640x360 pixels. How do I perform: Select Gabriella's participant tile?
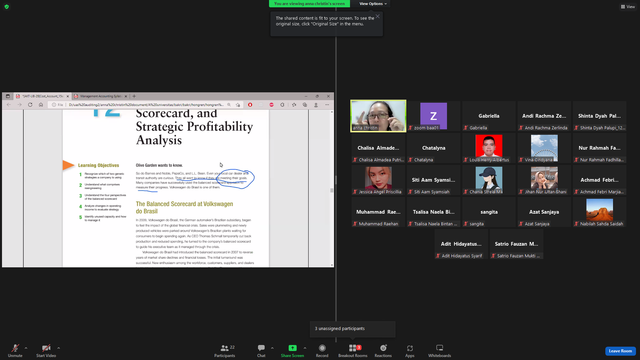[489, 116]
